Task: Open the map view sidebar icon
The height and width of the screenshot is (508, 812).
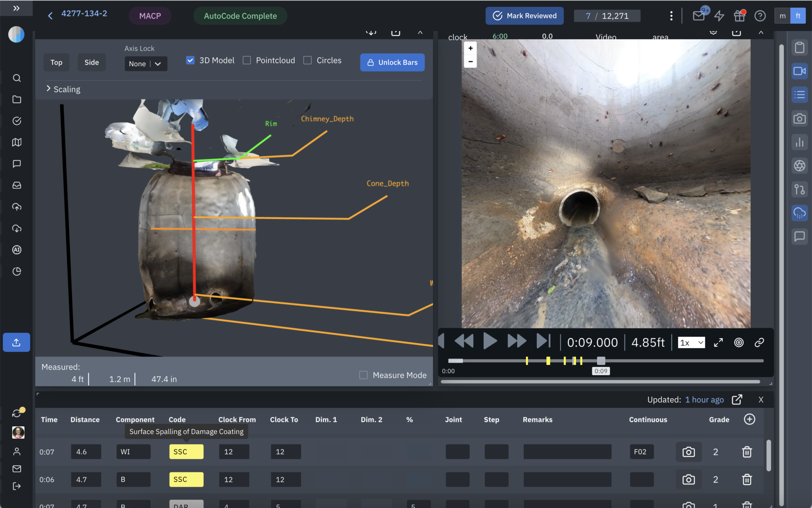Action: [17, 142]
